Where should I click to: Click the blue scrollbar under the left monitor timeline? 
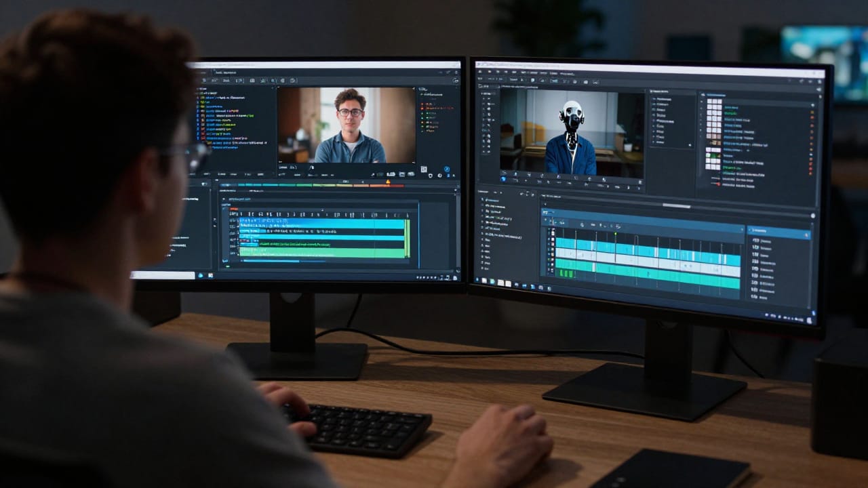[271, 261]
